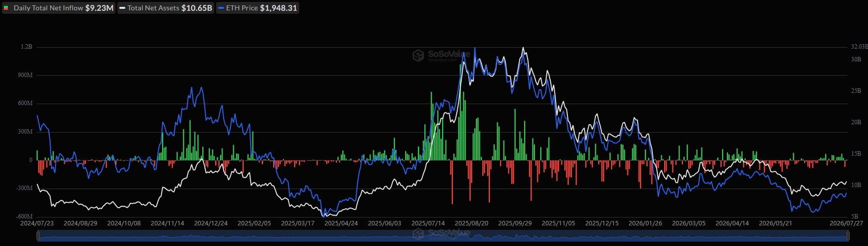Grab the left handle of the range slider
This screenshot has width=868, height=246.
(x=38, y=236)
